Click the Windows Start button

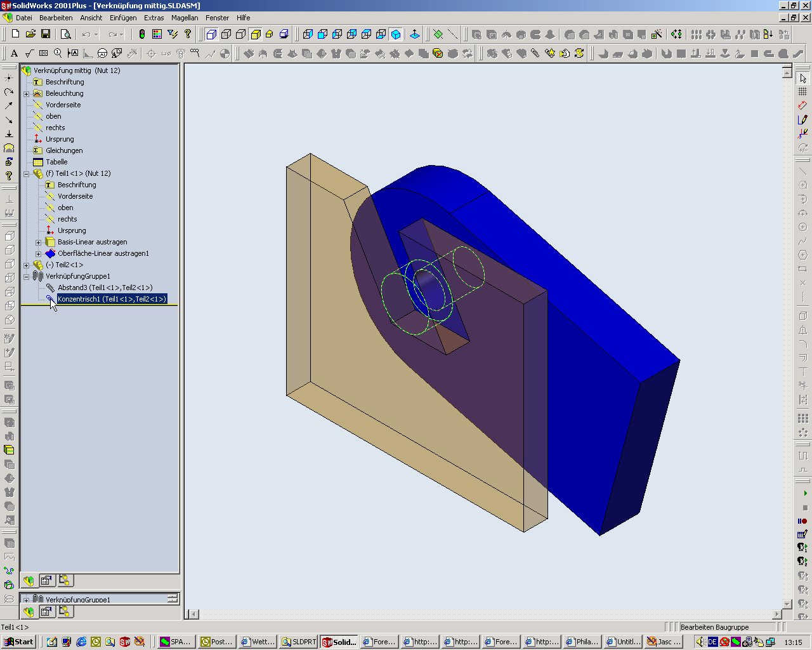(18, 642)
